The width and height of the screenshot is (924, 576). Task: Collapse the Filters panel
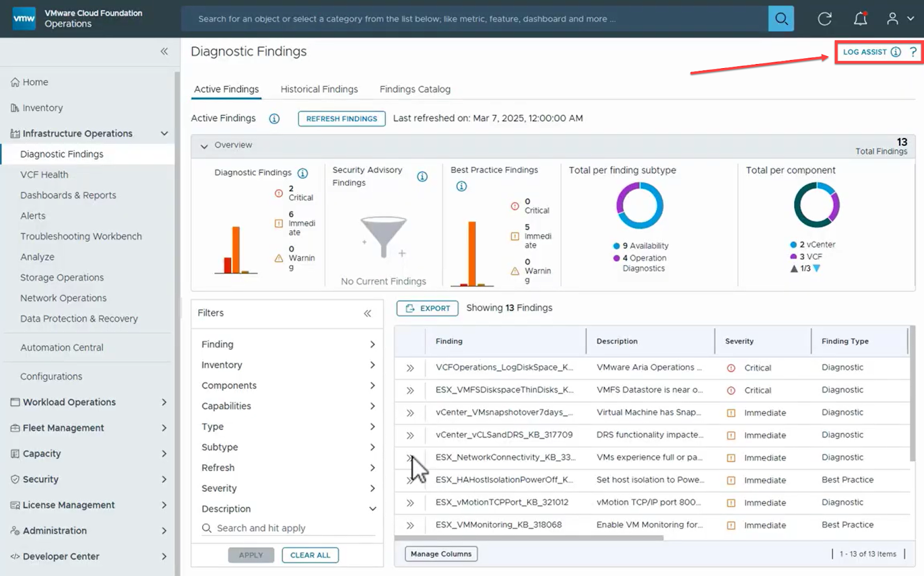click(x=367, y=313)
